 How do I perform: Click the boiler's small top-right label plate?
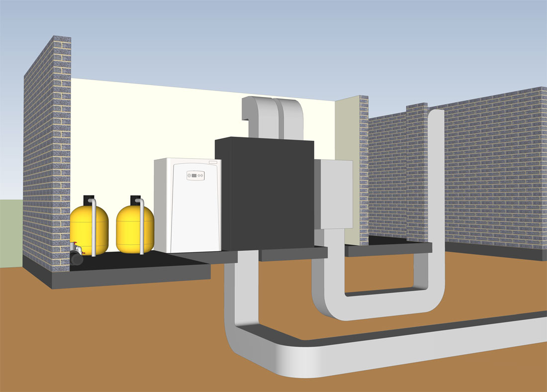[213, 162]
